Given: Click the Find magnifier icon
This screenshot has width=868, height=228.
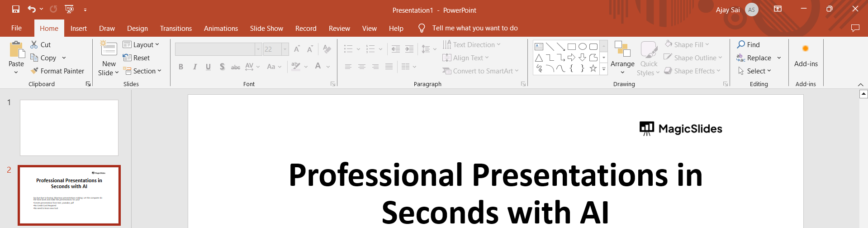Looking at the screenshot, I should click(741, 44).
